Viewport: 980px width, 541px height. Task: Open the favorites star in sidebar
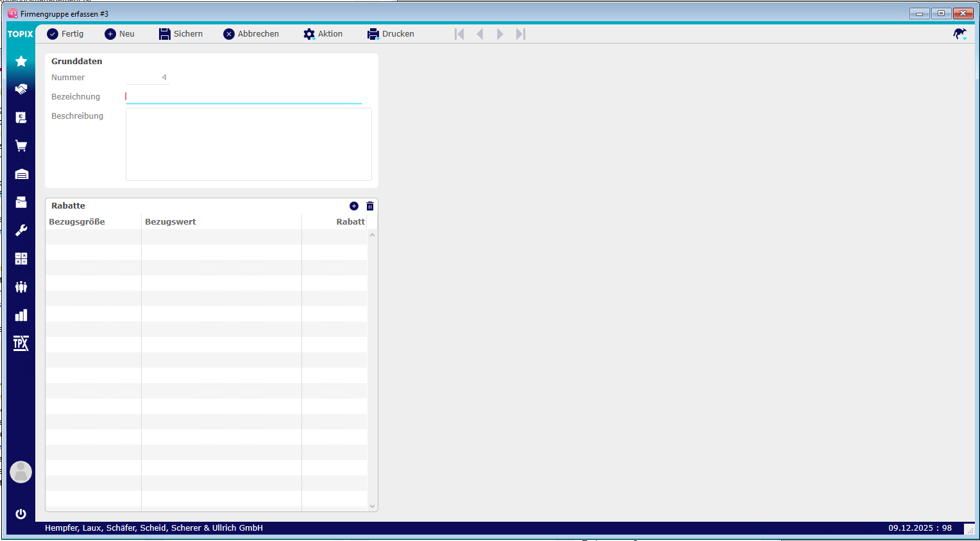tap(21, 61)
